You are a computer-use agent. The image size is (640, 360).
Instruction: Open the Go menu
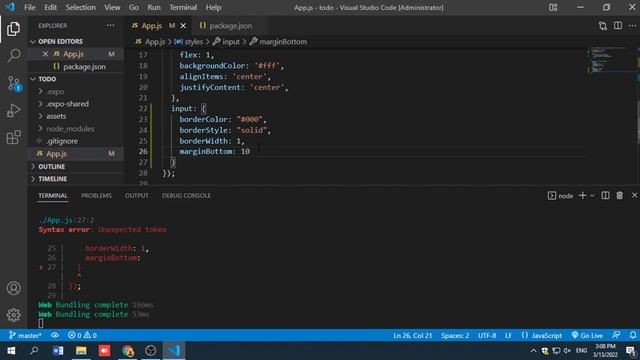tap(133, 7)
